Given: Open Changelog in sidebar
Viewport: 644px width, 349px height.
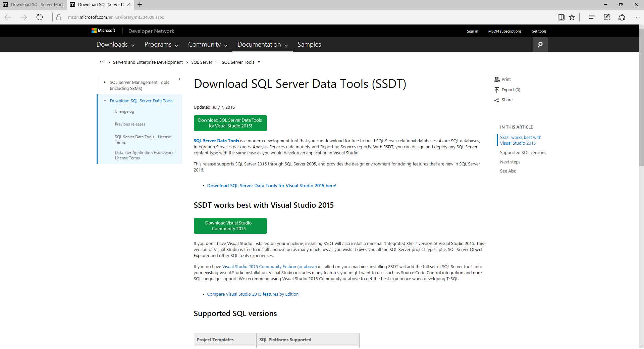Looking at the screenshot, I should [x=124, y=111].
